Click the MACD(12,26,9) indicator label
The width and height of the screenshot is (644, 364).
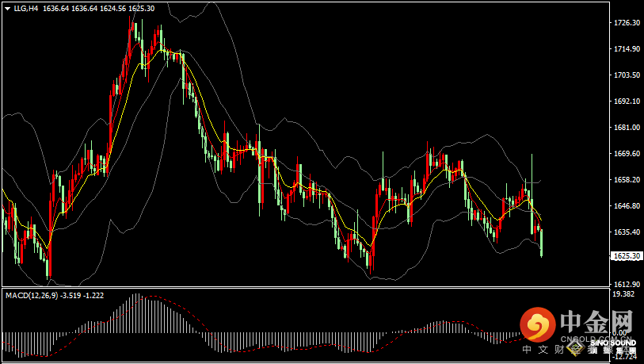pyautogui.click(x=31, y=295)
